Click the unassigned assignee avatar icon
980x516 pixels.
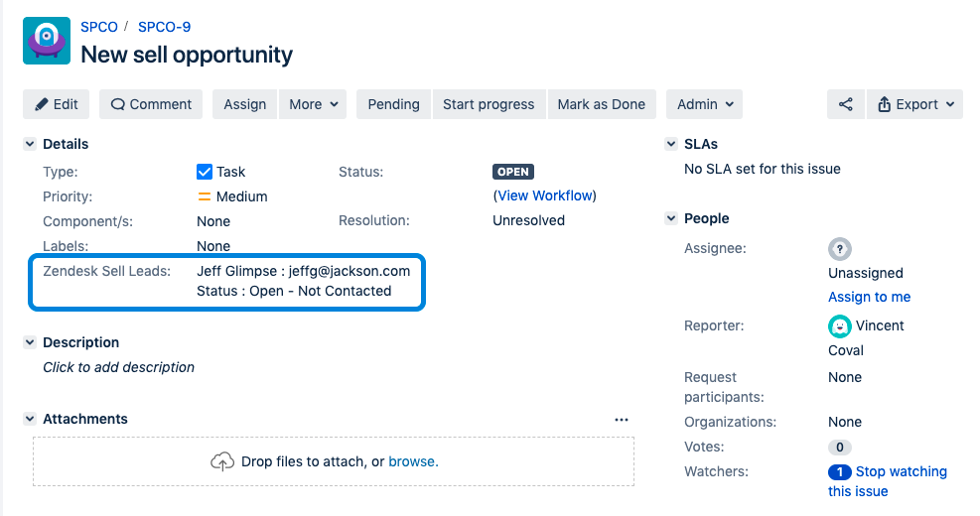[840, 249]
